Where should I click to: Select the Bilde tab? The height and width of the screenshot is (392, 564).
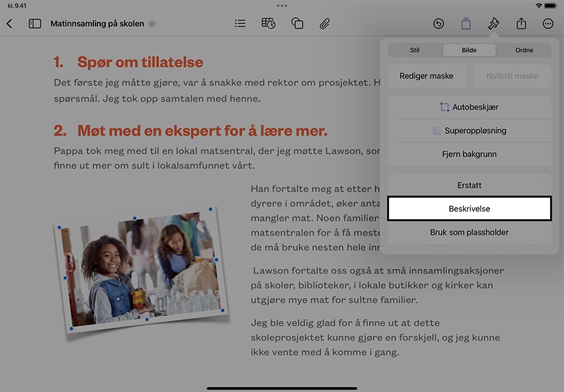(469, 50)
